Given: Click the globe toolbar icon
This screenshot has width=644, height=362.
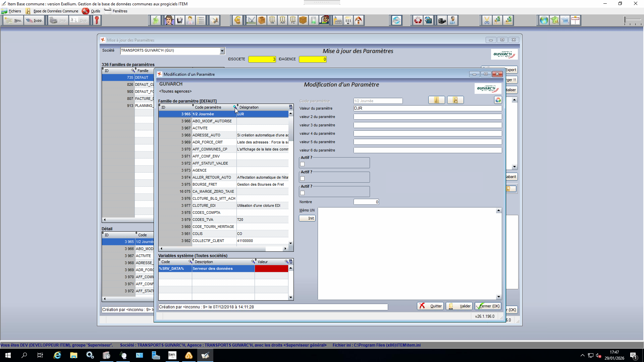Looking at the screenshot, I should click(x=544, y=20).
